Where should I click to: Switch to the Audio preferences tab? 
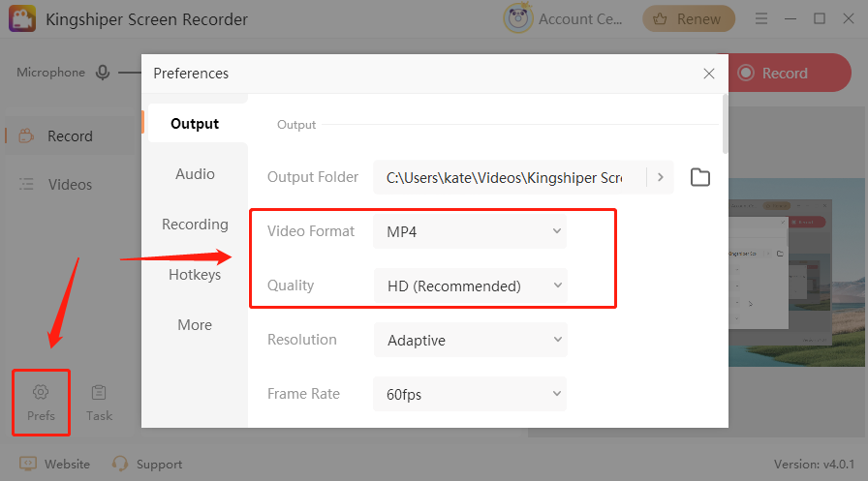(x=195, y=174)
